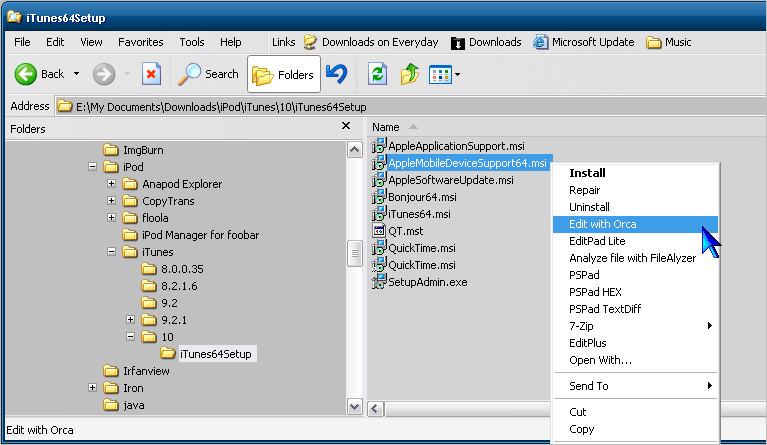Toggle the Folders pane button
The height and width of the screenshot is (445, 767).
[284, 74]
